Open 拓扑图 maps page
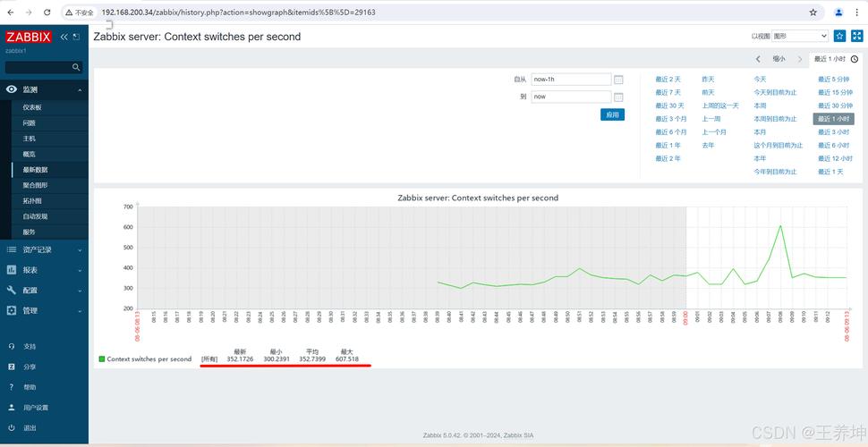Screen dimensions: 868x447 point(32,201)
